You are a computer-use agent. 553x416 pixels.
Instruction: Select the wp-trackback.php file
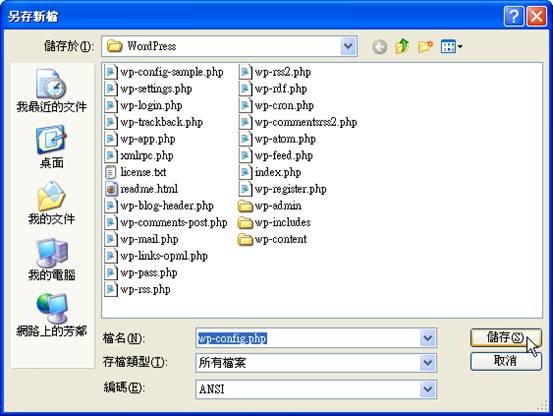coord(154,122)
